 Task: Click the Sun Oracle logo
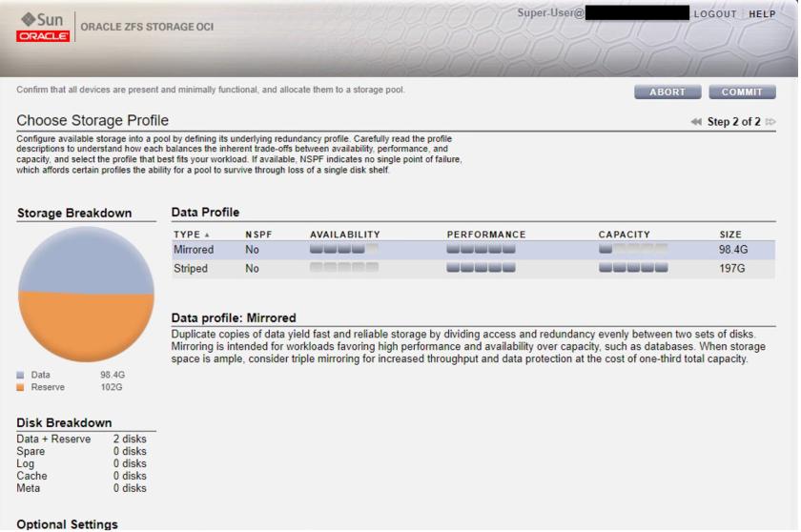pos(43,27)
